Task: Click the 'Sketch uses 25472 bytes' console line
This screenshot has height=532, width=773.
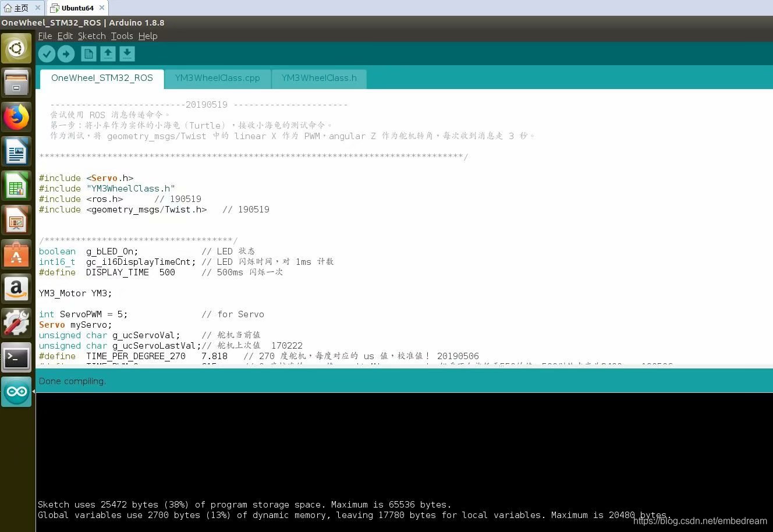Action: point(244,505)
